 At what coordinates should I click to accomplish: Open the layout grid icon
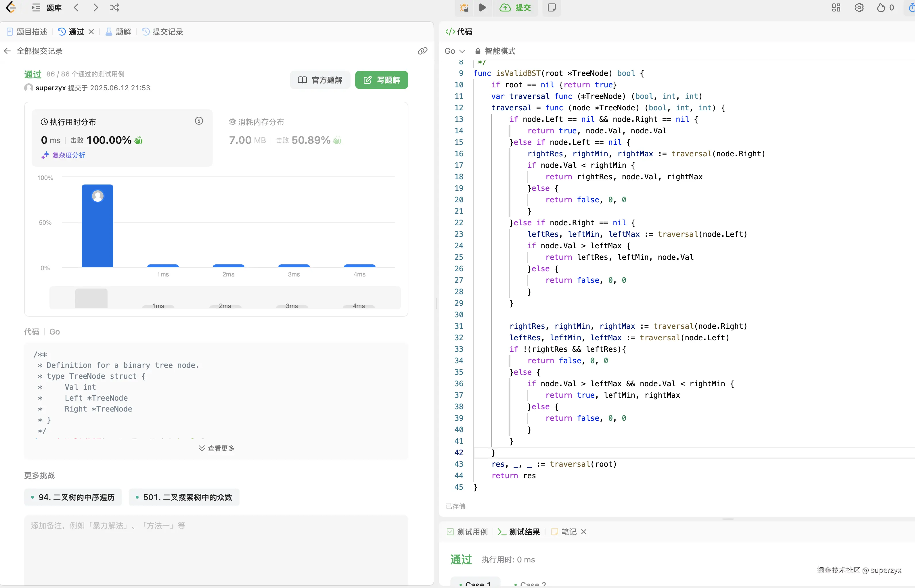[x=836, y=8]
